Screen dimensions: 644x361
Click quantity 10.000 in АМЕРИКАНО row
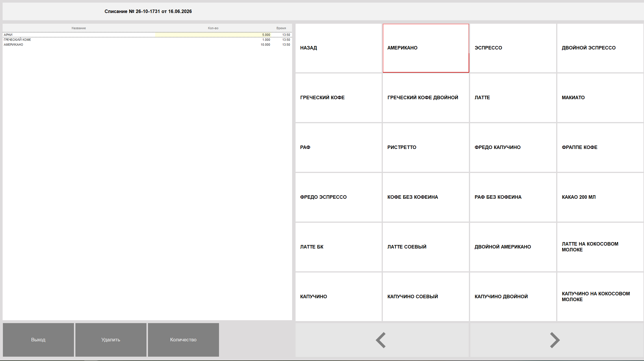point(265,45)
